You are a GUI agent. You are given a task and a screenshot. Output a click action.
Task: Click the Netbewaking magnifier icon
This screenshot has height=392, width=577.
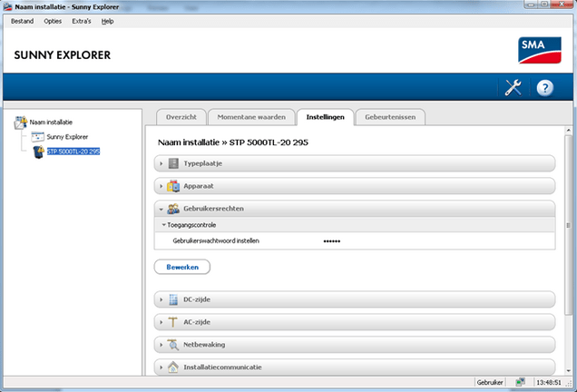tap(173, 345)
